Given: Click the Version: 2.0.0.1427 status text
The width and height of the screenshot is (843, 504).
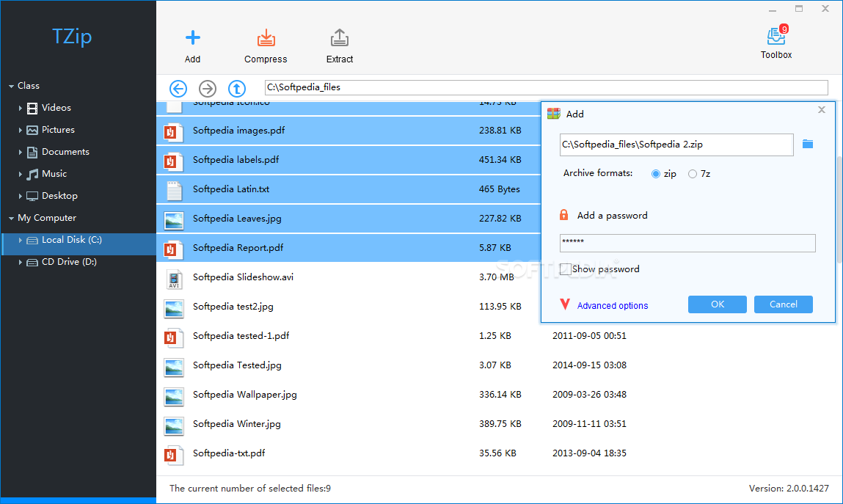Looking at the screenshot, I should [x=789, y=489].
